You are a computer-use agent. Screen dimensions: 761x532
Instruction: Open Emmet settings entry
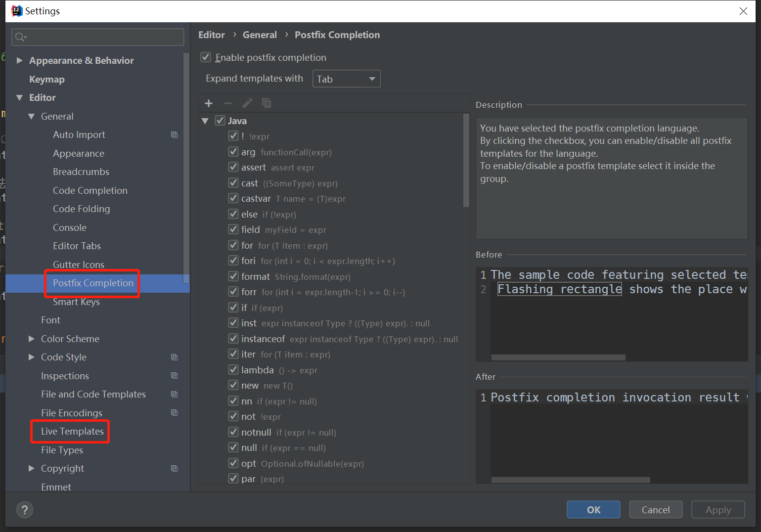click(56, 487)
